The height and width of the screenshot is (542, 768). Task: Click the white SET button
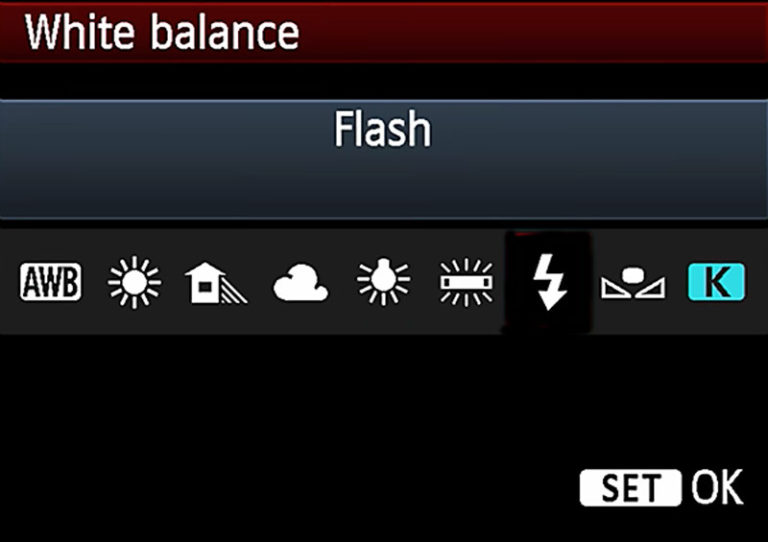click(630, 488)
